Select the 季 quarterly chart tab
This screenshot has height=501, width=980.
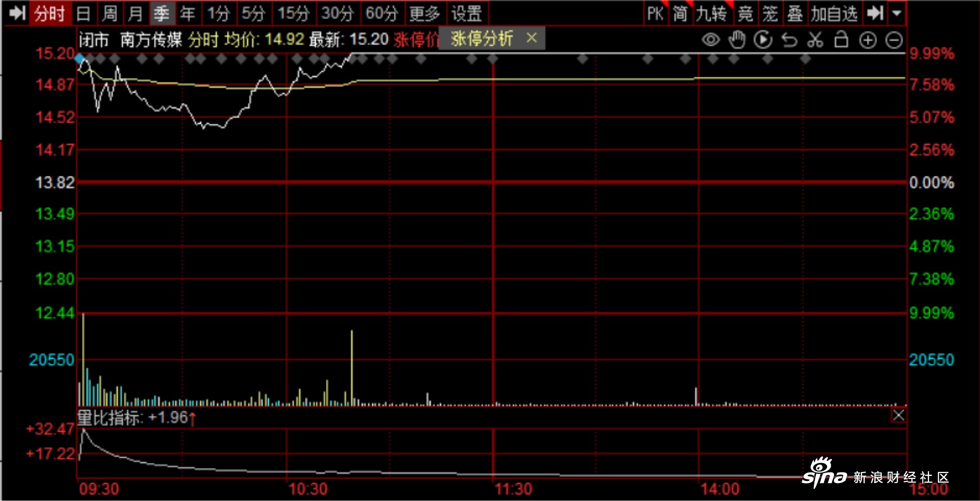[x=162, y=13]
